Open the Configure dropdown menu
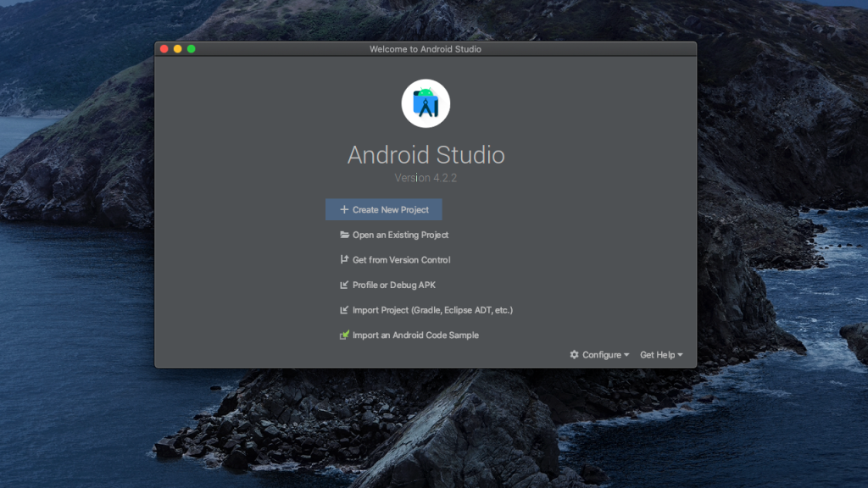The width and height of the screenshot is (868, 488). pos(599,355)
